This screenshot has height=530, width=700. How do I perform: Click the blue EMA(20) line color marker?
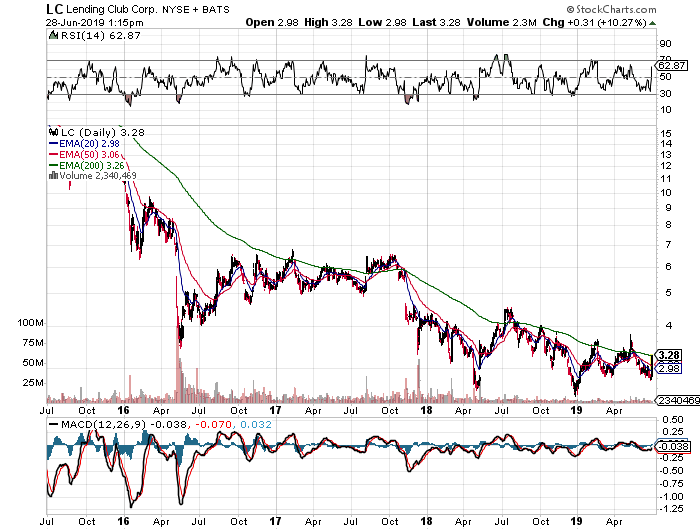(53, 144)
